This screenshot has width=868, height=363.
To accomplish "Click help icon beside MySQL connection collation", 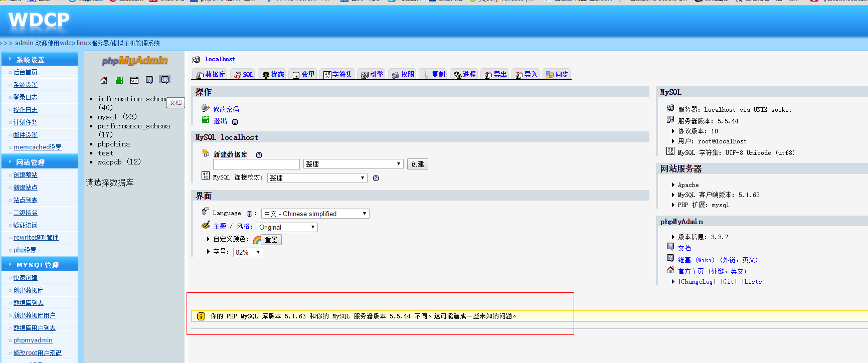I will [376, 178].
